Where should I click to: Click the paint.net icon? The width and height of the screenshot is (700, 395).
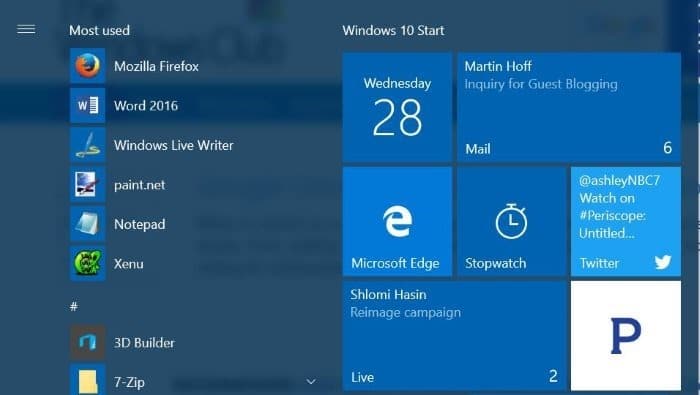click(x=88, y=184)
